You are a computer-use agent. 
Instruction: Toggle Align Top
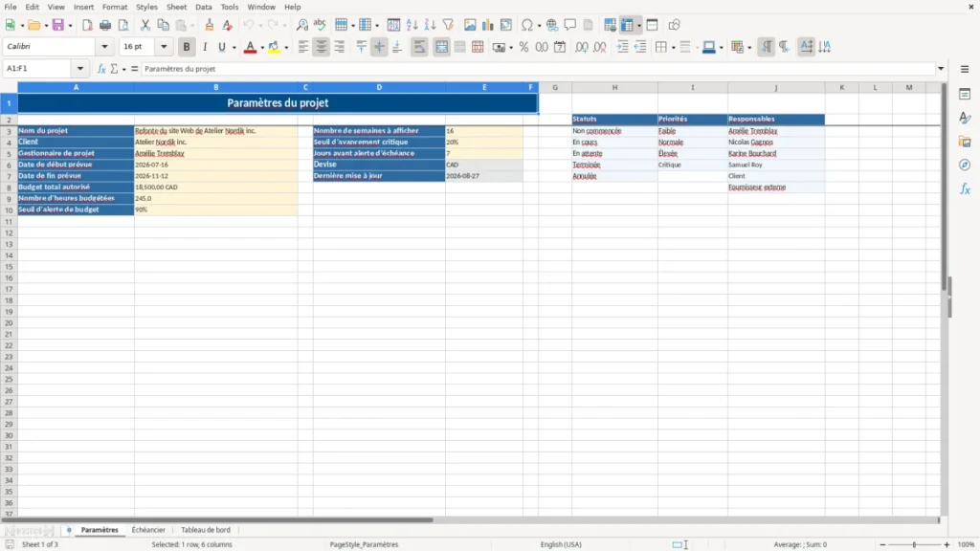[x=361, y=47]
